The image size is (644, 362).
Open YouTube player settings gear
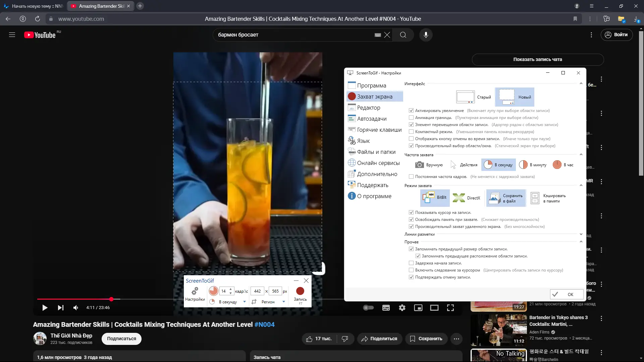tap(402, 308)
